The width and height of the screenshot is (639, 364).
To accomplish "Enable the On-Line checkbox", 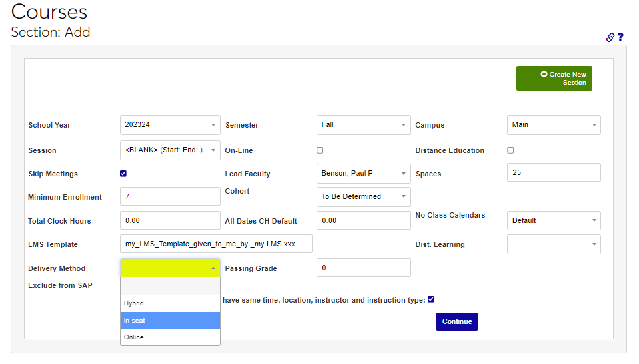I will click(x=320, y=150).
